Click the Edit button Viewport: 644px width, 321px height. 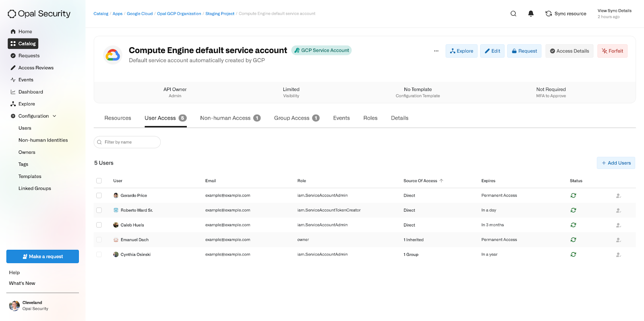pyautogui.click(x=492, y=51)
